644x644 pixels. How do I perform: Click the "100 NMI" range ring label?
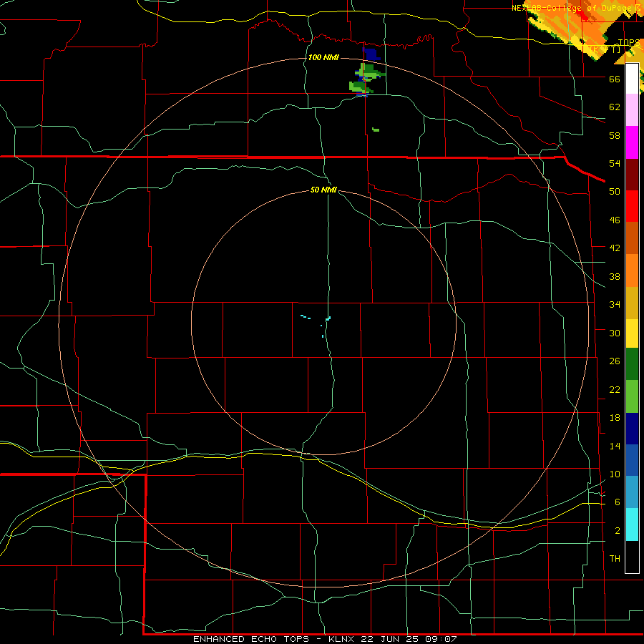[323, 57]
